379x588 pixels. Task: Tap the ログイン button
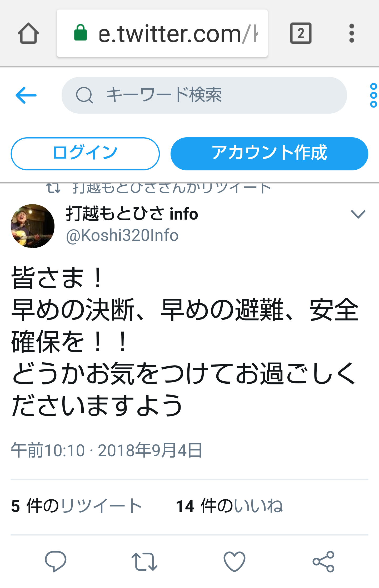(x=85, y=154)
